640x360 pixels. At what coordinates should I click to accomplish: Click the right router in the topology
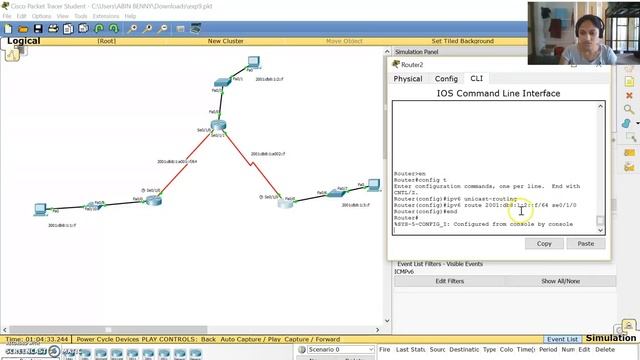285,203
